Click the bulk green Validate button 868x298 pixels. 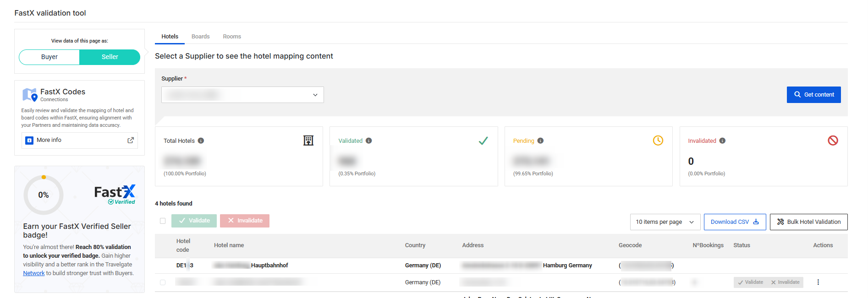tap(194, 221)
